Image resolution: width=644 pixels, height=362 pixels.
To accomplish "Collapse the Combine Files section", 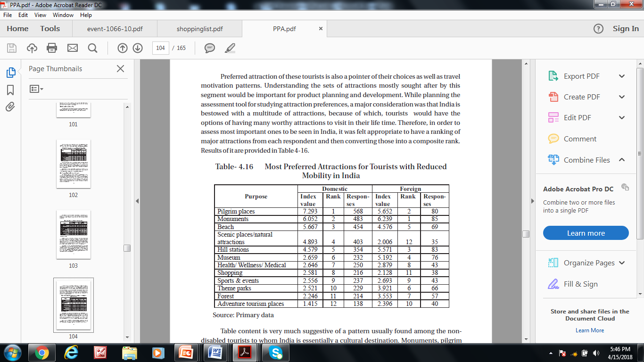I will [621, 160].
